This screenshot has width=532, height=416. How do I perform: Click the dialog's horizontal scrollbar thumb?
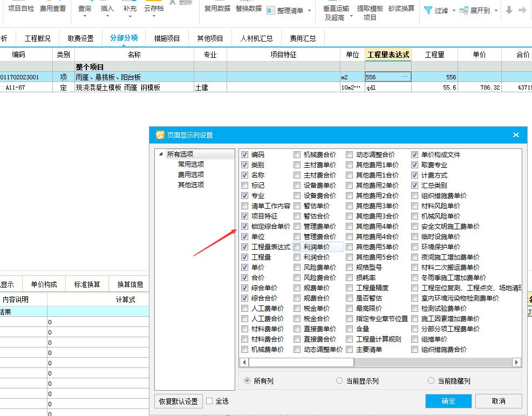[x=301, y=362]
